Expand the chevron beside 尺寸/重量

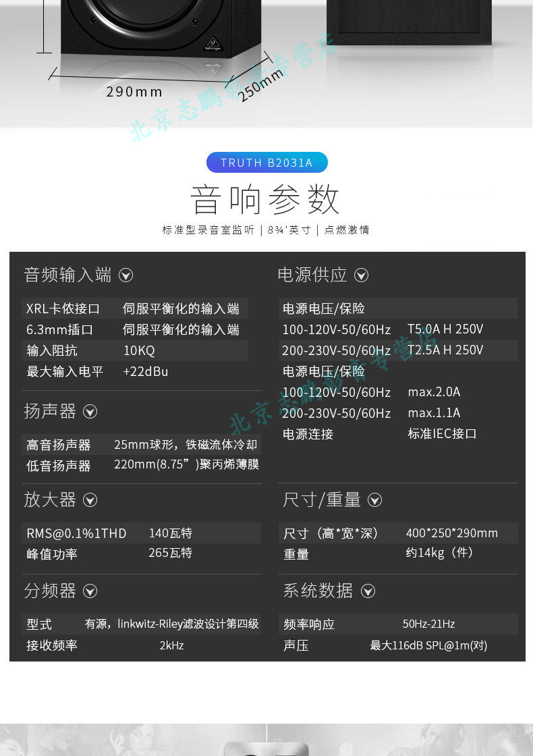(x=375, y=500)
